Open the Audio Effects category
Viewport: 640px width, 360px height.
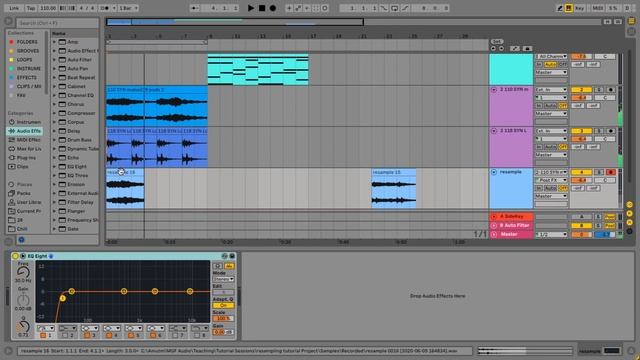(x=25, y=131)
